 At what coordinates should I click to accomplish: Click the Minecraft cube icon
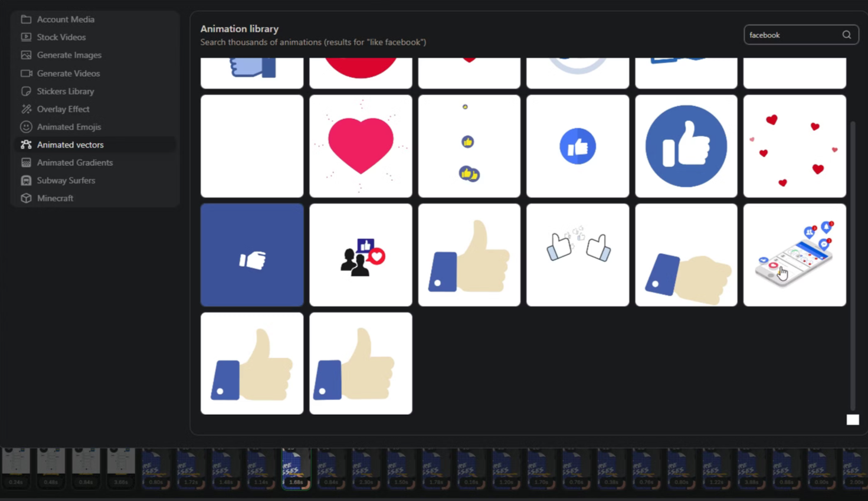point(26,198)
